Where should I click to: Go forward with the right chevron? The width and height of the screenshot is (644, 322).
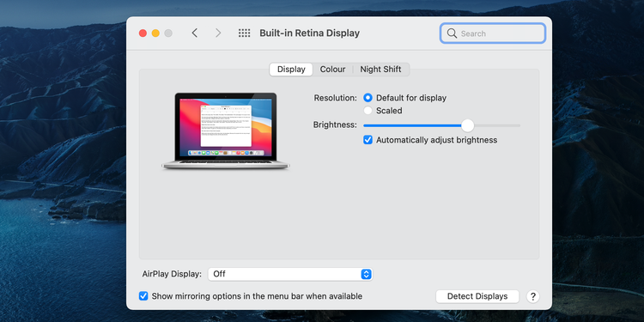point(218,33)
